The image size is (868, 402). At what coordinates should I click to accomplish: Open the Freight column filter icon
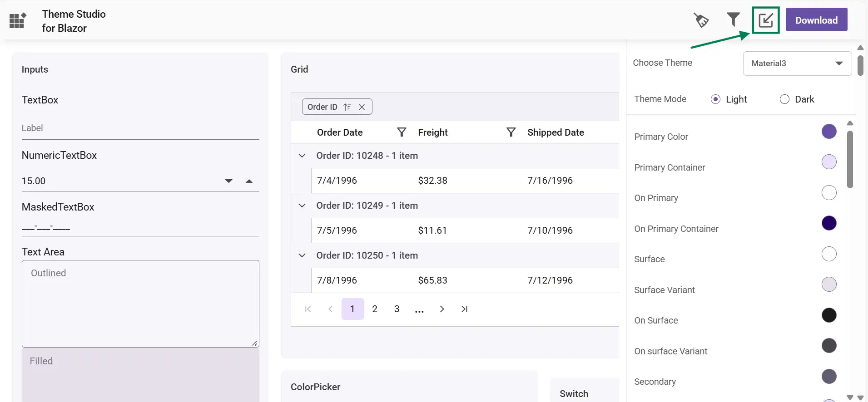[511, 132]
